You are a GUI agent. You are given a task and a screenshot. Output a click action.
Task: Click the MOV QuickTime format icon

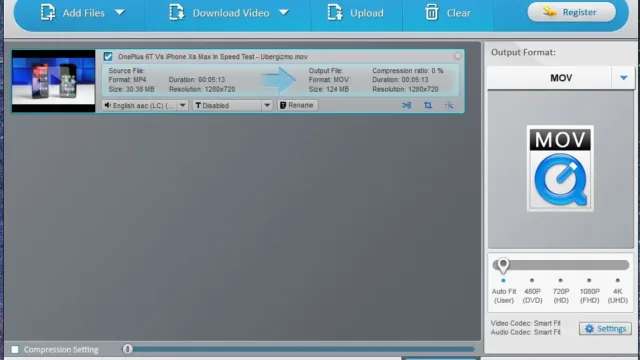click(x=560, y=168)
